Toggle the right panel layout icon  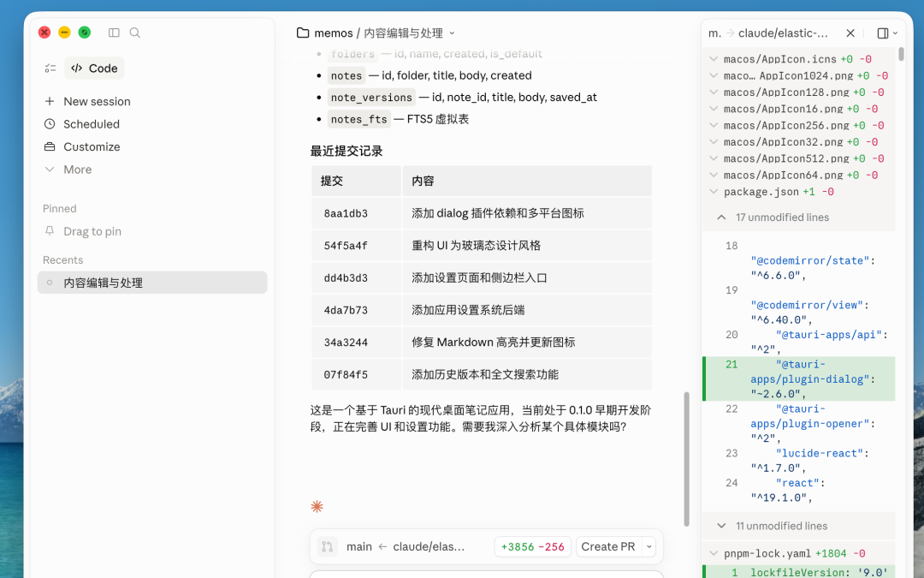pos(883,33)
